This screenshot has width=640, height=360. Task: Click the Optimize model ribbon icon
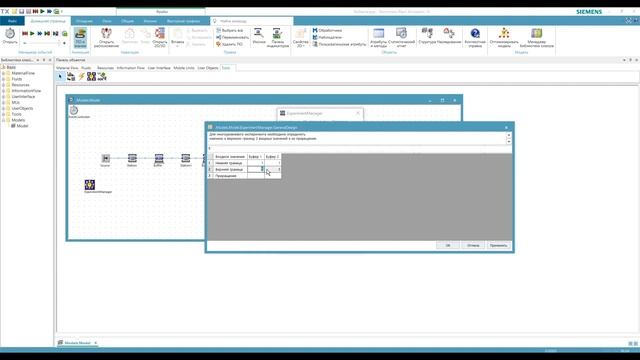coord(504,37)
